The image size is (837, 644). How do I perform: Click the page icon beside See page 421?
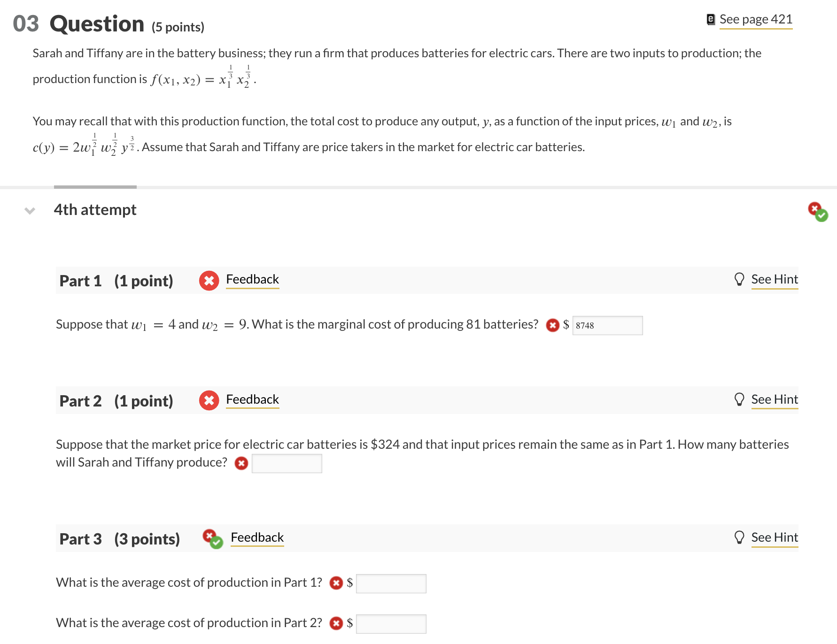point(710,19)
